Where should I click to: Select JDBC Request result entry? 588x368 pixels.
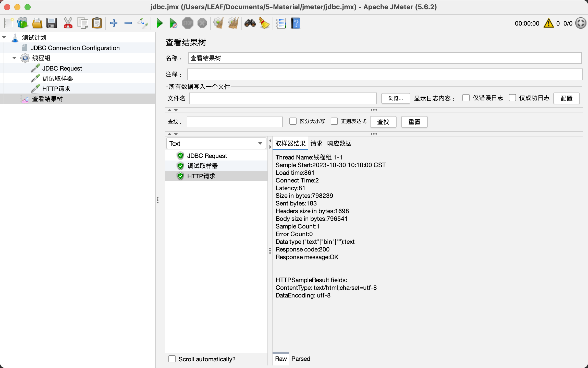click(x=216, y=156)
